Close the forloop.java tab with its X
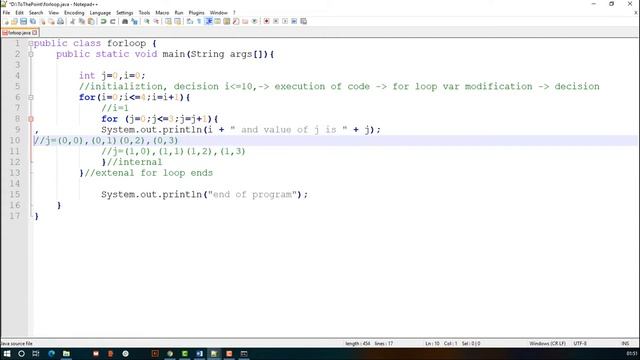 (35, 32)
